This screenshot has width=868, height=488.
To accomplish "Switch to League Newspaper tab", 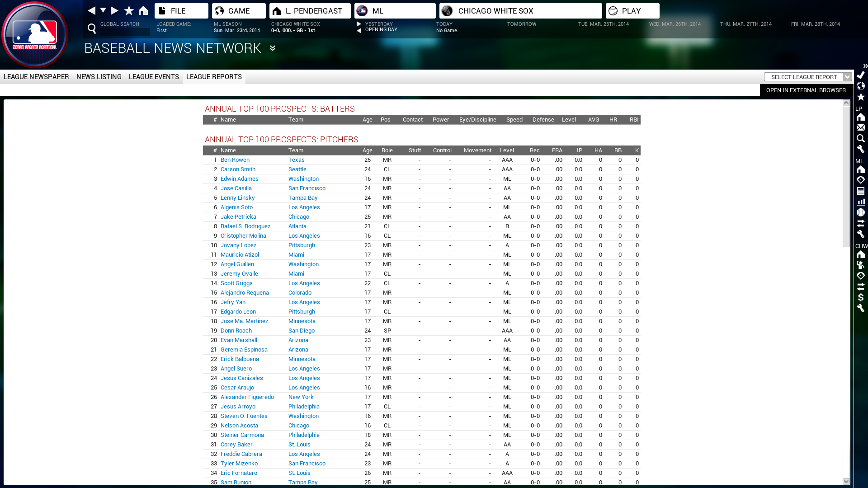I will point(36,77).
